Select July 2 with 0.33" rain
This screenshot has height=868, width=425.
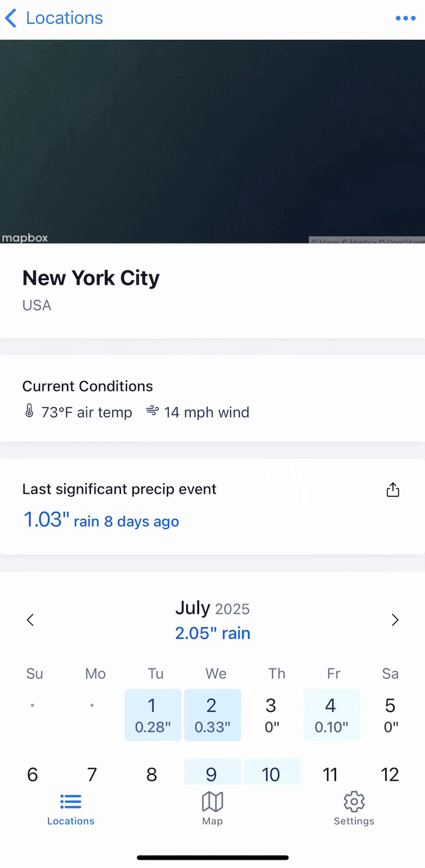(x=212, y=715)
